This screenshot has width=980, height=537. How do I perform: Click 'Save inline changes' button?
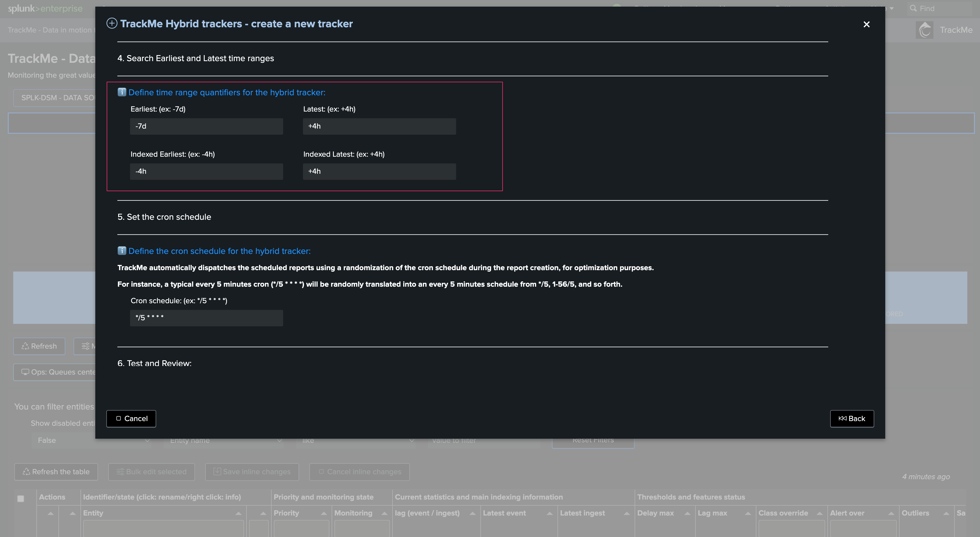coord(252,472)
